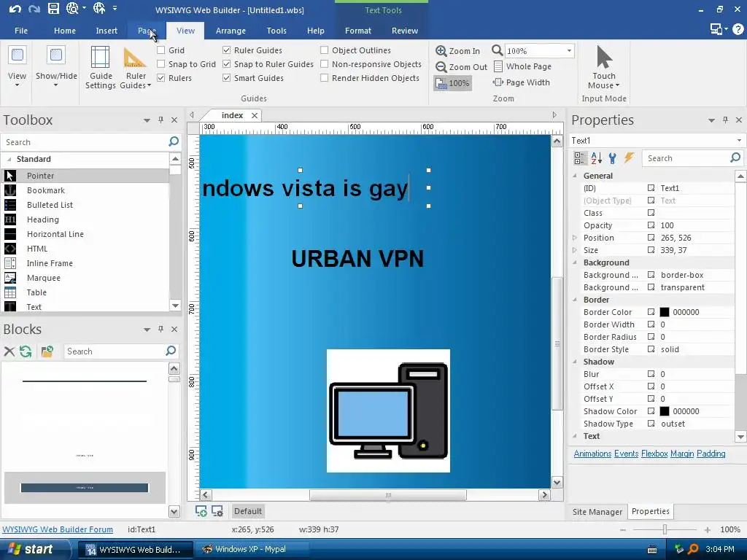
Task: Collapse the General properties section
Action: coord(575,176)
